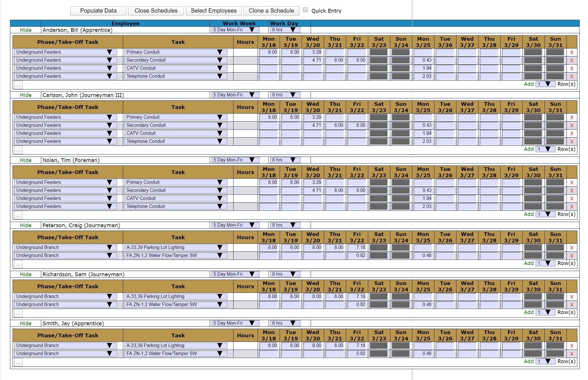Click the Close Schedules button
This screenshot has height=380, width=588.
[x=156, y=11]
